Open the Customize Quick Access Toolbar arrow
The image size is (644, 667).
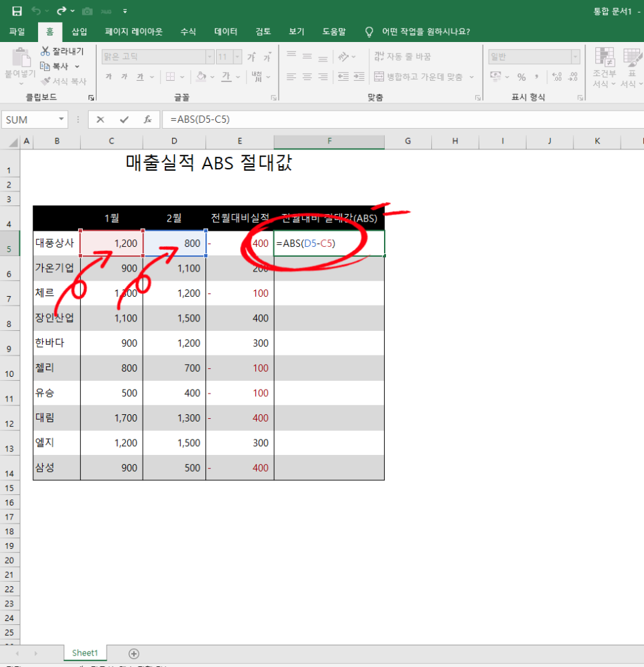(x=125, y=11)
